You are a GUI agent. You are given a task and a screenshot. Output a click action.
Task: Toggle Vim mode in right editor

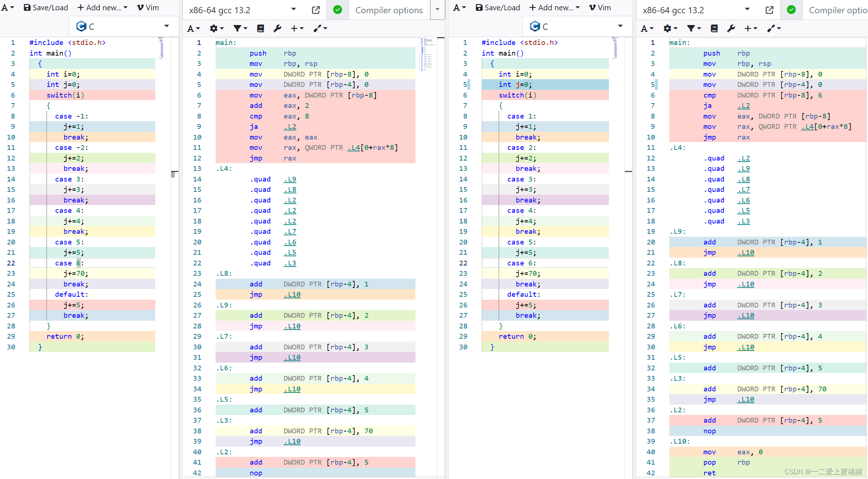pos(600,7)
